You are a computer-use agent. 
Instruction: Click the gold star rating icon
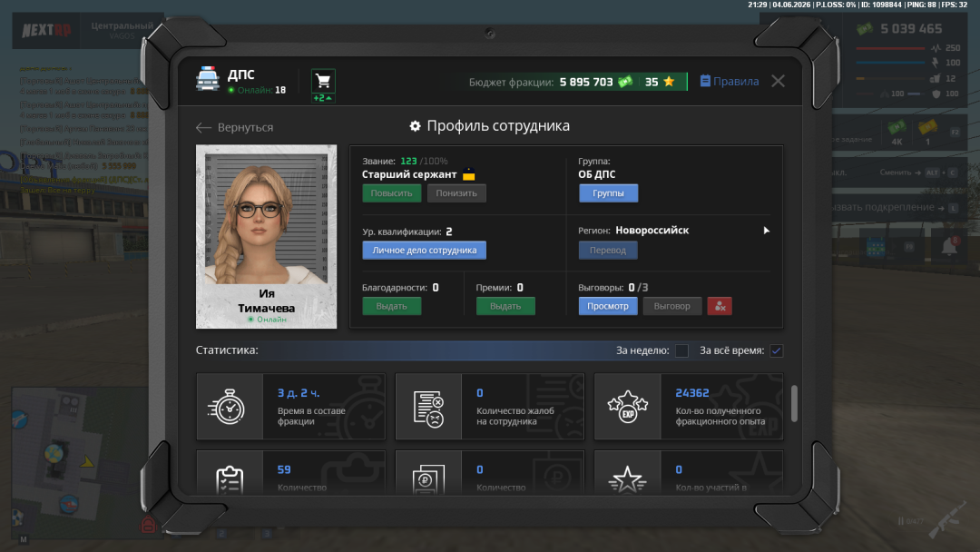pos(669,82)
